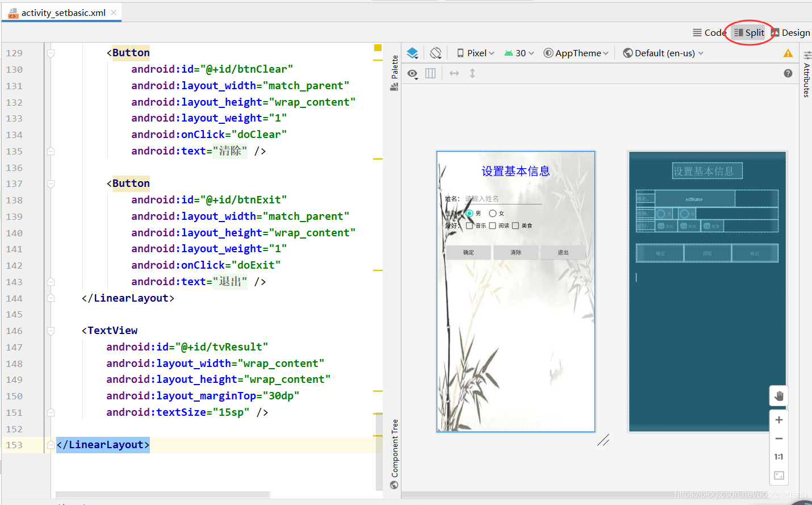
Task: Click the code editor vertical scrollbar thumb
Action: (x=379, y=452)
